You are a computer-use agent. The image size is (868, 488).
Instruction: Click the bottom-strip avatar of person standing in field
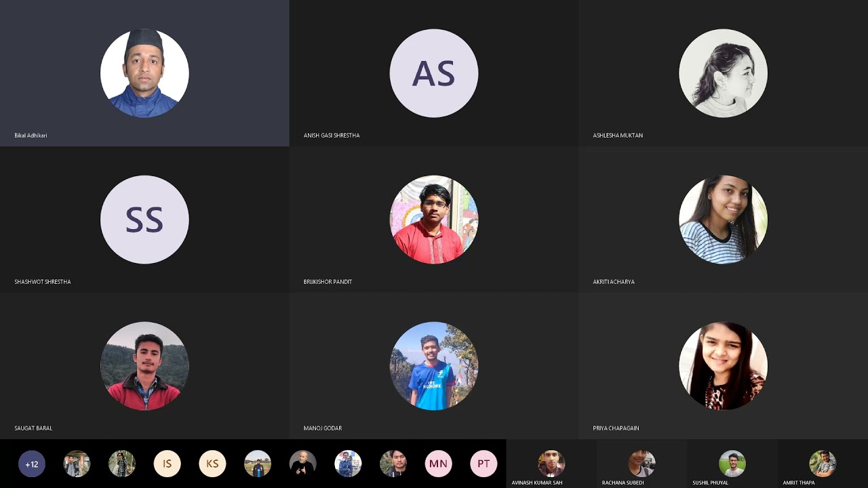pyautogui.click(x=258, y=464)
